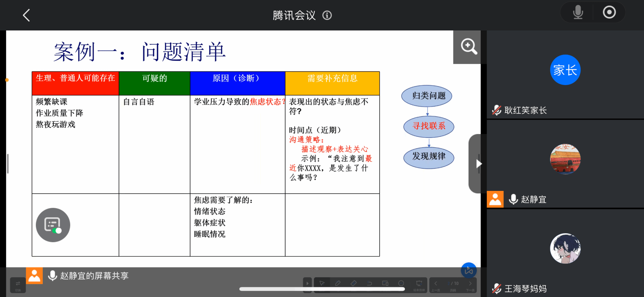Screen dimensions: 644x297
Task: Toggle the gray subtitle/caption floating button
Action: click(53, 225)
